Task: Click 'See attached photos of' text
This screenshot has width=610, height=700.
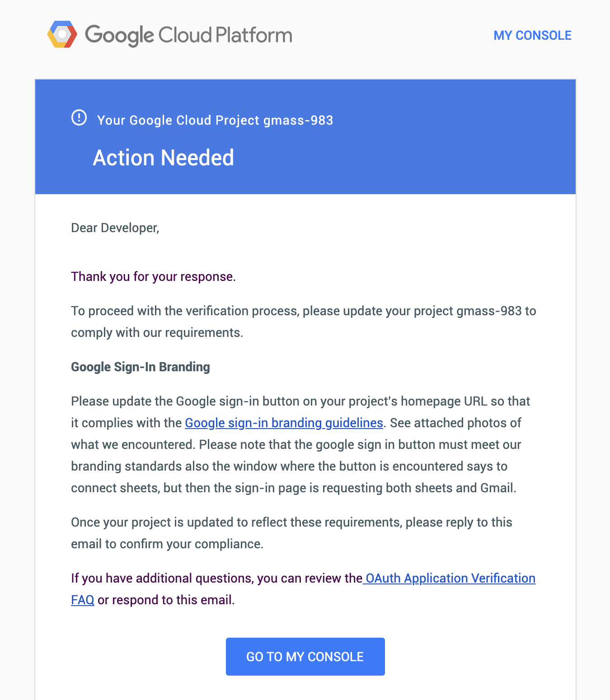Action: click(x=455, y=423)
